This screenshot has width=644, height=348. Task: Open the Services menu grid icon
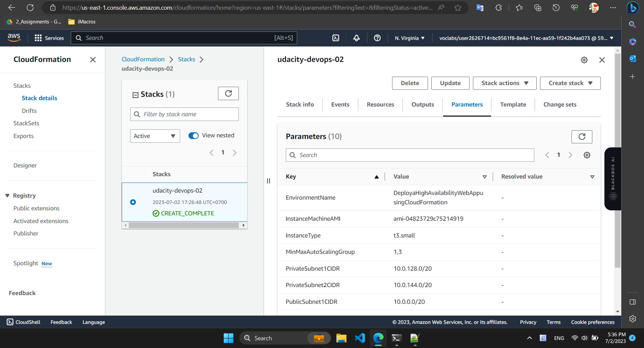point(39,38)
